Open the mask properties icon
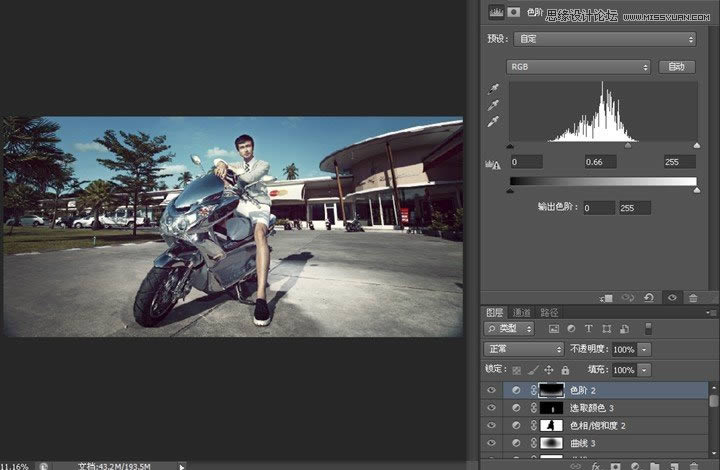The height and width of the screenshot is (470, 720). click(515, 13)
